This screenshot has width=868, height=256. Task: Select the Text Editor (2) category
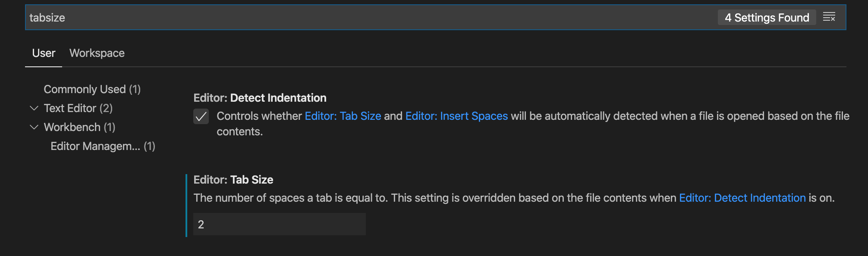point(78,108)
